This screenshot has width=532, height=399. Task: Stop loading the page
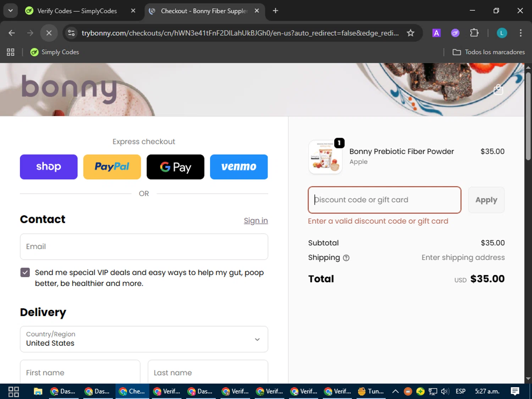pos(49,33)
